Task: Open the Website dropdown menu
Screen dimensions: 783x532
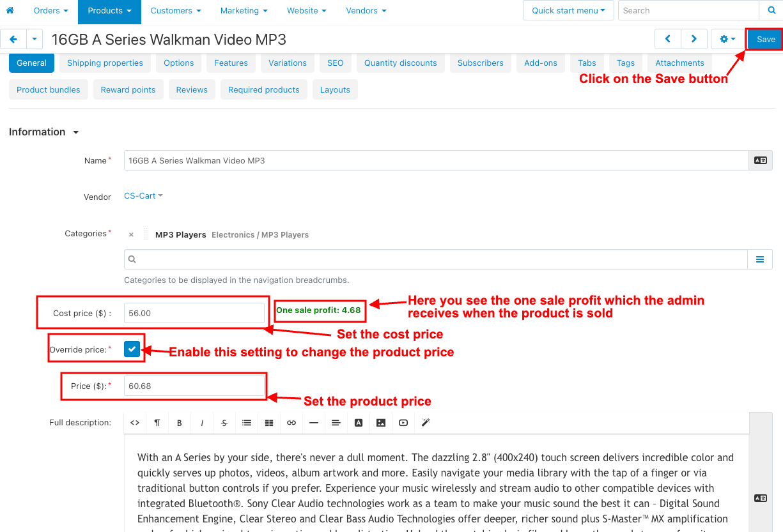Action: 307,10
